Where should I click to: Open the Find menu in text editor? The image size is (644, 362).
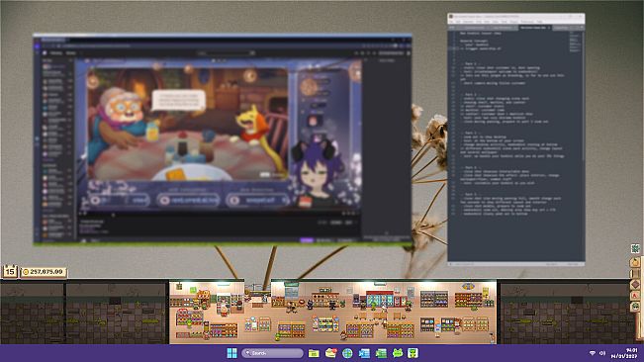479,22
